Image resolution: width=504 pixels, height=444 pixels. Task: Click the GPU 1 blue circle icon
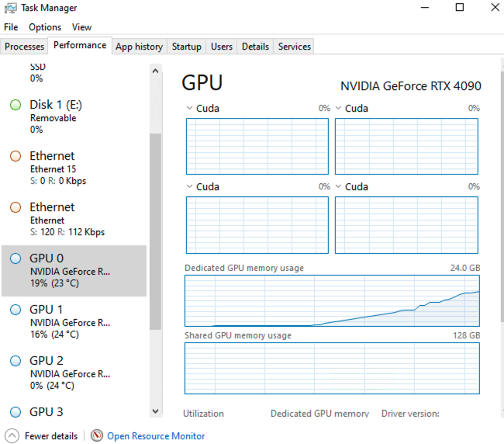pos(16,310)
